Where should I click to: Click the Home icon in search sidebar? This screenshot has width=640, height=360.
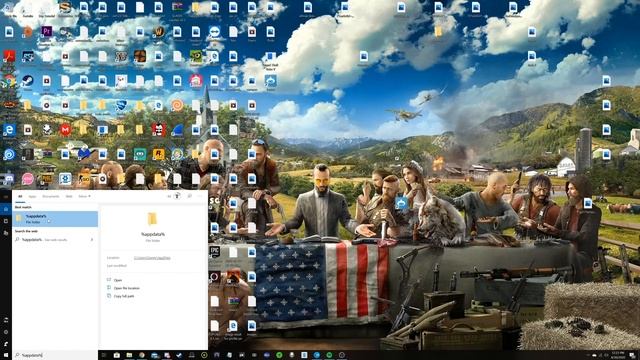point(6,209)
